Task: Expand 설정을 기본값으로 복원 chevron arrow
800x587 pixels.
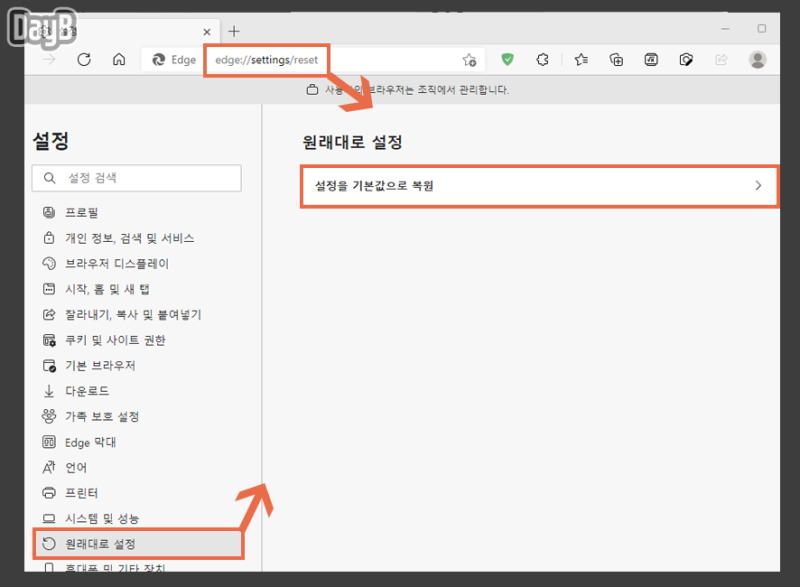Action: 758,186
